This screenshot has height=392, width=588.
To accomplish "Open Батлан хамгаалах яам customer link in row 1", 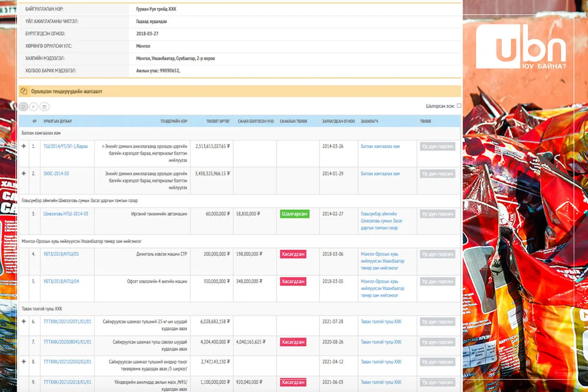I will click(x=380, y=146).
